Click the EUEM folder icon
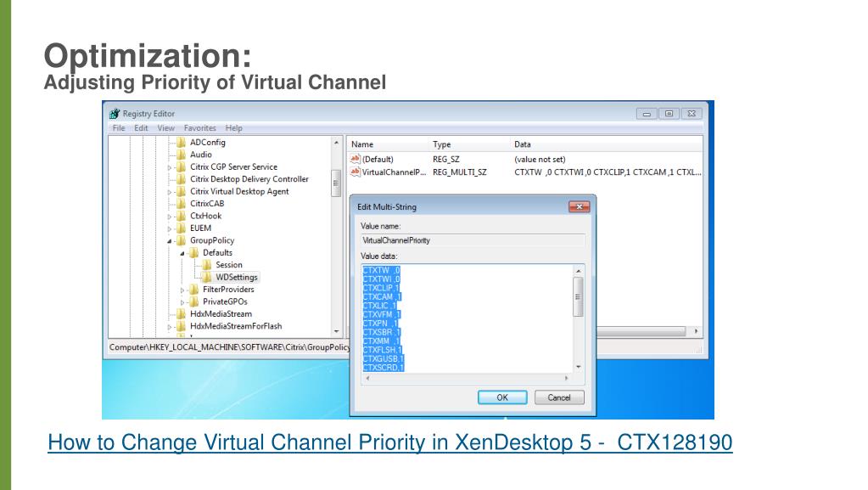 (181, 228)
